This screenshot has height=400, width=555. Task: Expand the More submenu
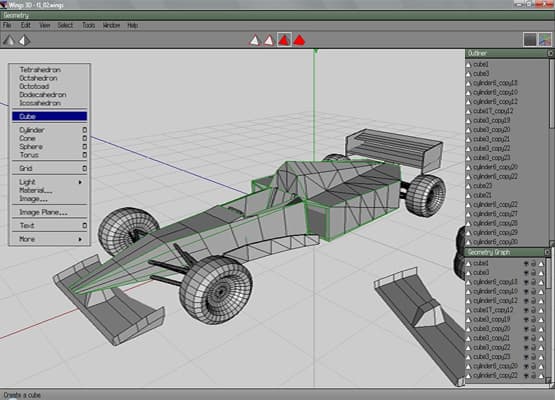[x=49, y=239]
